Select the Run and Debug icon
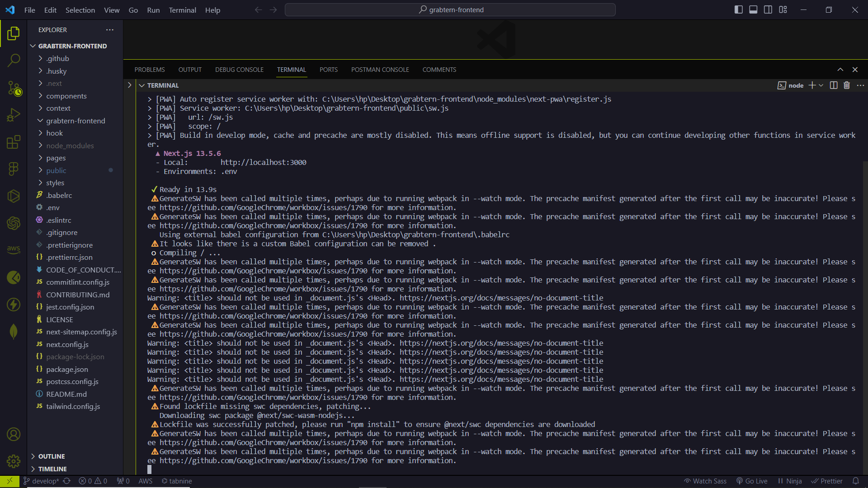This screenshot has height=488, width=868. pyautogui.click(x=14, y=114)
